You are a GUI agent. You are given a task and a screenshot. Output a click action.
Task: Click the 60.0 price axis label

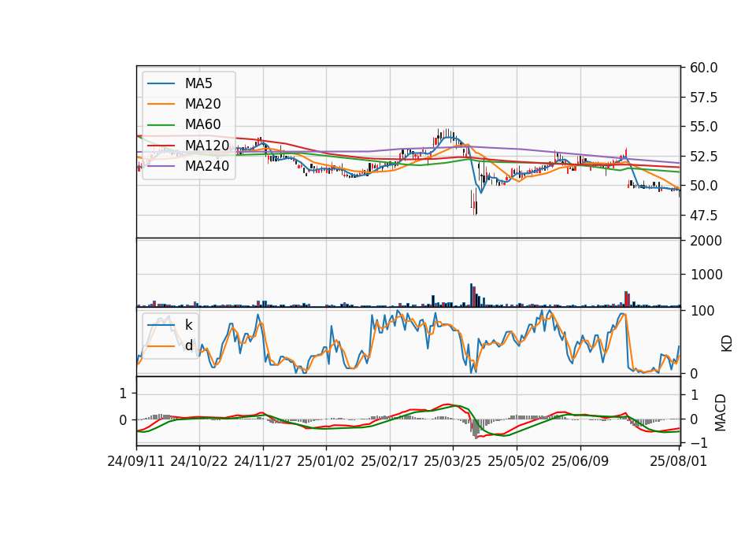703,68
